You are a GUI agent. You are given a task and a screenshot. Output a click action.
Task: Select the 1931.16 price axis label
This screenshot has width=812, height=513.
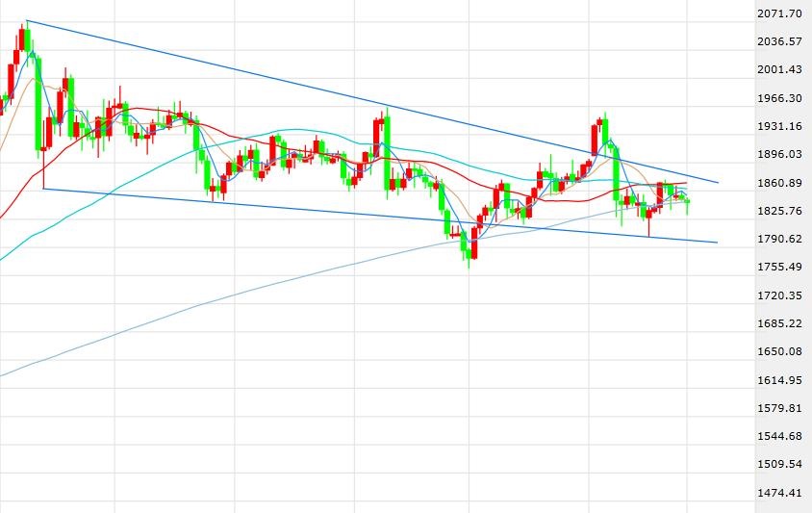(x=779, y=126)
